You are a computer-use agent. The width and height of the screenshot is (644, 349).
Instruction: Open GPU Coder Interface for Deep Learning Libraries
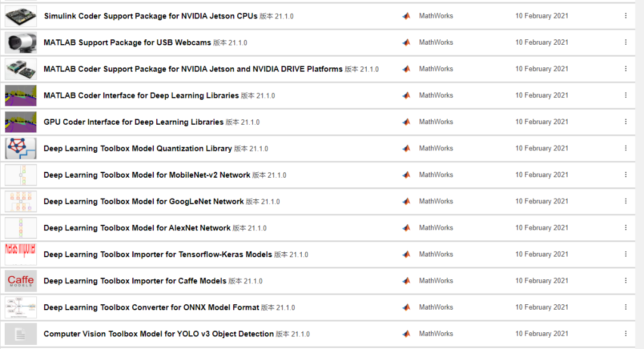134,122
